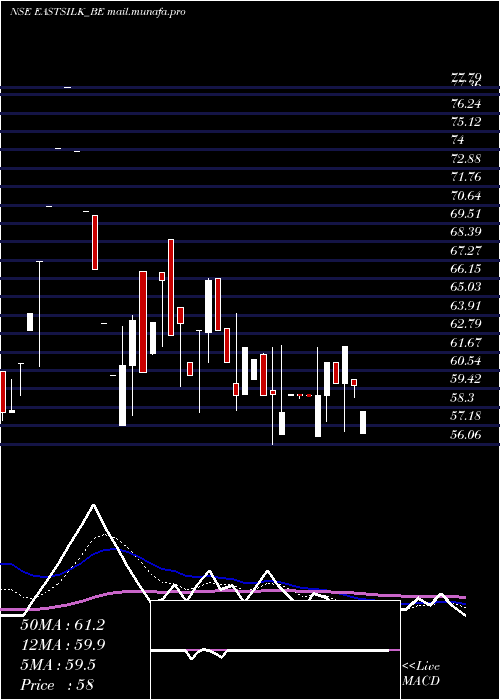Click the 66.15 price axis label
The width and height of the screenshot is (500, 700).
tap(466, 268)
